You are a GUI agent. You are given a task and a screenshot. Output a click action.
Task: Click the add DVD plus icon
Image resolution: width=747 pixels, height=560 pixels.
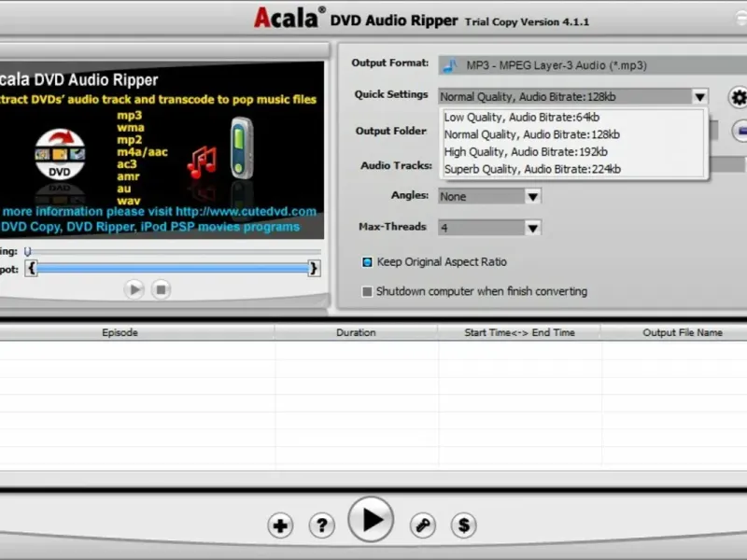click(x=280, y=525)
